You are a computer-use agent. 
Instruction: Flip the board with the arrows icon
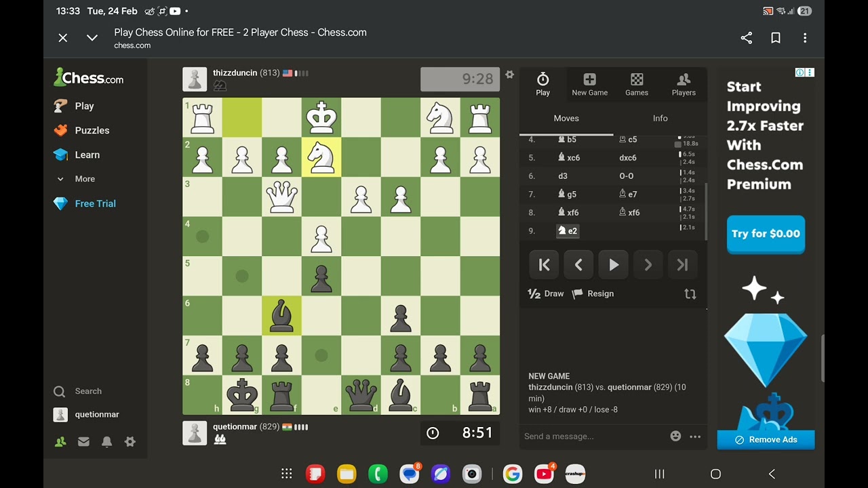pyautogui.click(x=690, y=294)
